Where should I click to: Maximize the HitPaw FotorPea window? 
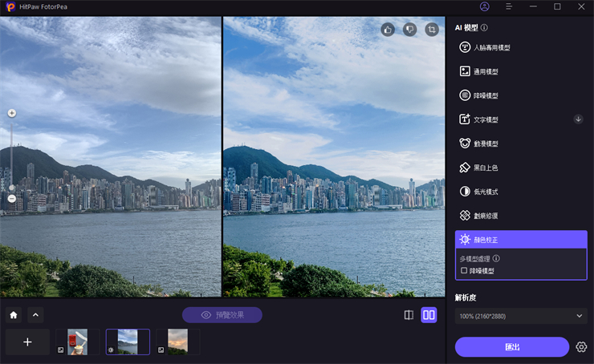point(557,6)
